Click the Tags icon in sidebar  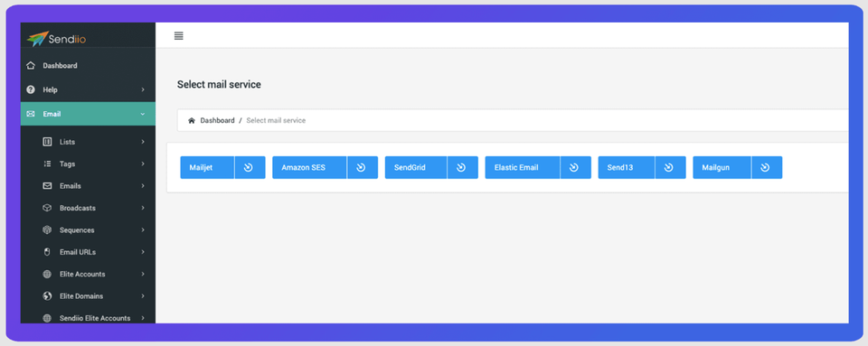click(x=47, y=164)
